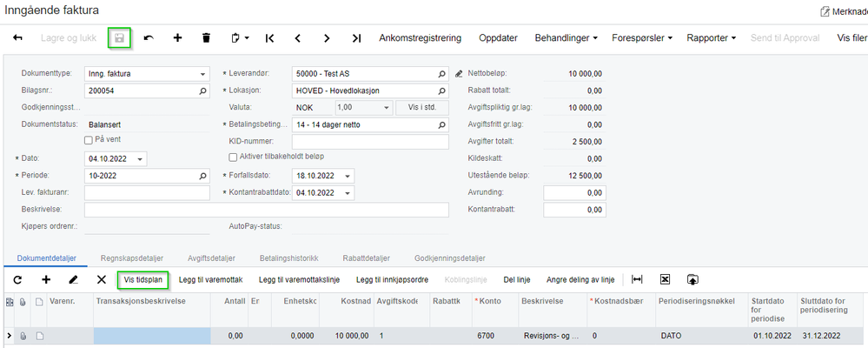Click the Del linje button

(x=516, y=280)
